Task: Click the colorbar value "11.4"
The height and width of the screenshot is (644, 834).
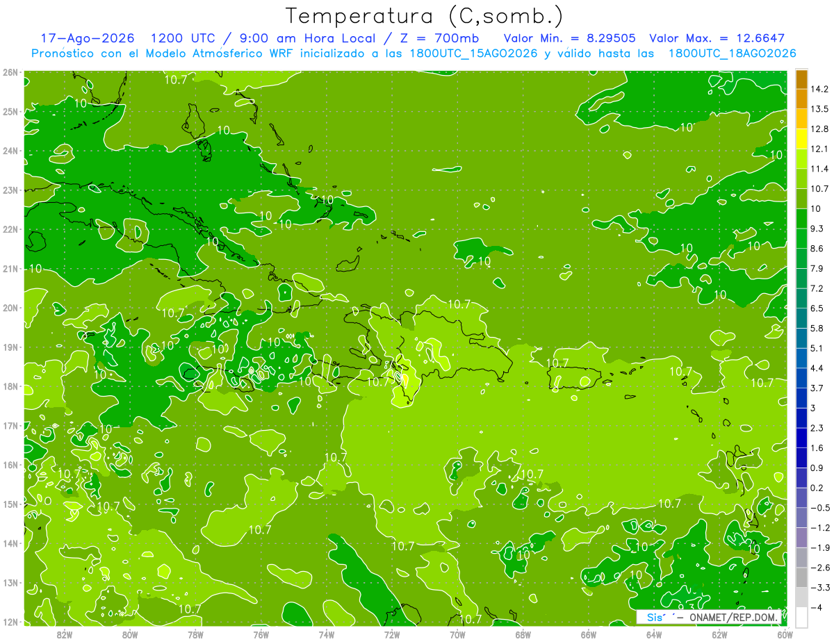Action: click(820, 169)
